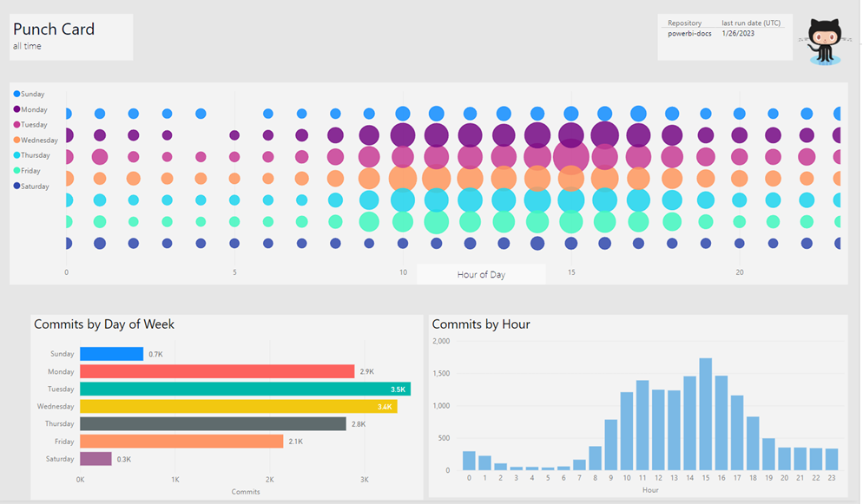Select the orange Friday bar showing 2.1K

181,442
